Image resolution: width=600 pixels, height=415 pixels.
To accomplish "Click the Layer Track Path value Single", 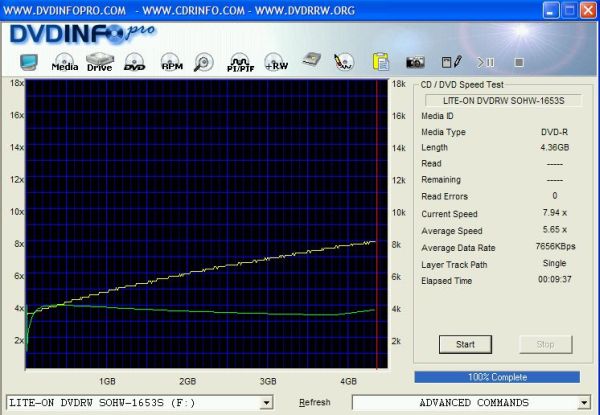I will (554, 264).
